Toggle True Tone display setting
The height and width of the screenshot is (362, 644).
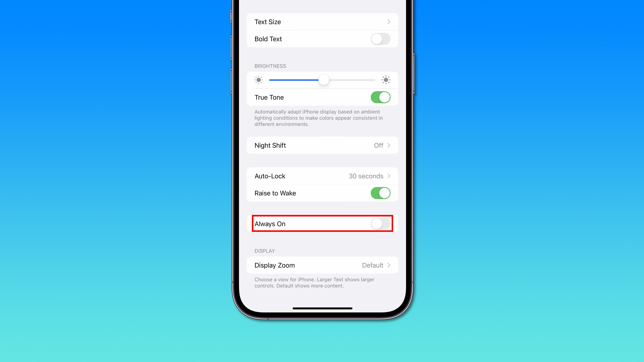[380, 97]
